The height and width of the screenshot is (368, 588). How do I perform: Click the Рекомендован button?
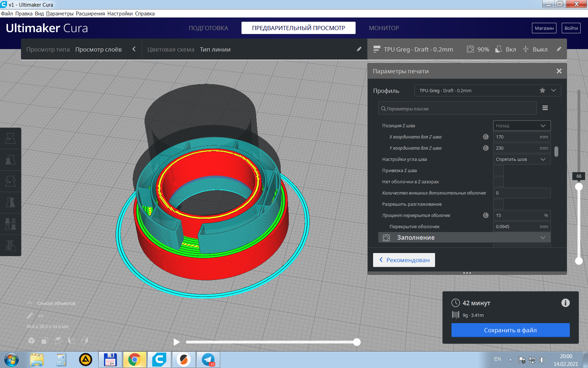point(404,260)
